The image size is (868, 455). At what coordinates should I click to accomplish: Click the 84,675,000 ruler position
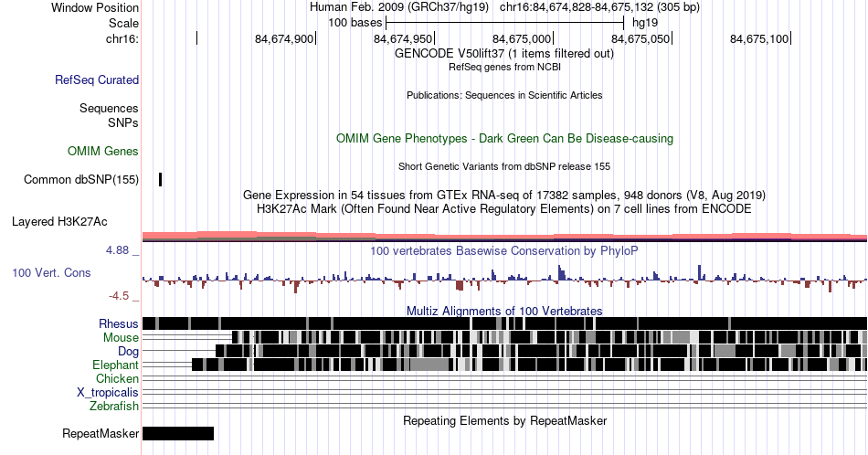(x=522, y=38)
